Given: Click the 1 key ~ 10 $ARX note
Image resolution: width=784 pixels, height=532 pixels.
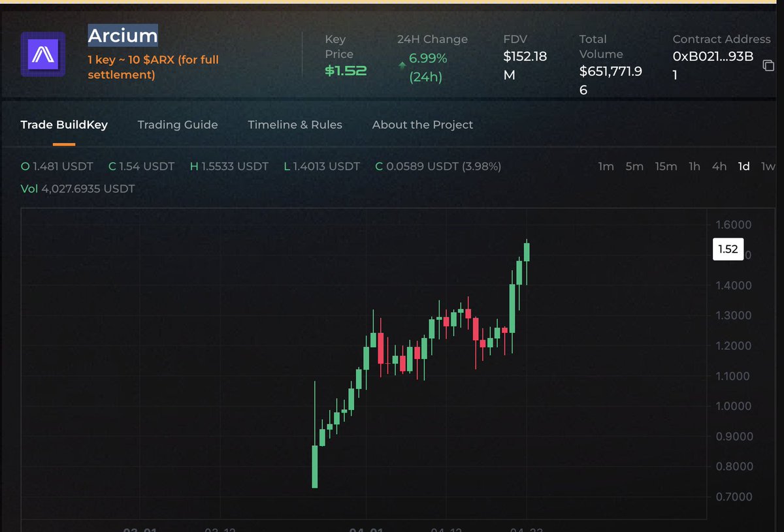Looking at the screenshot, I should pyautogui.click(x=154, y=67).
